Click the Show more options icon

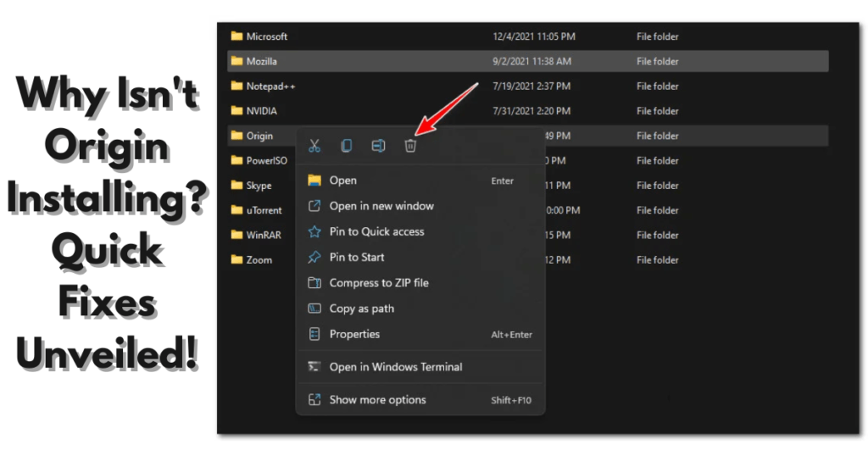pos(314,399)
